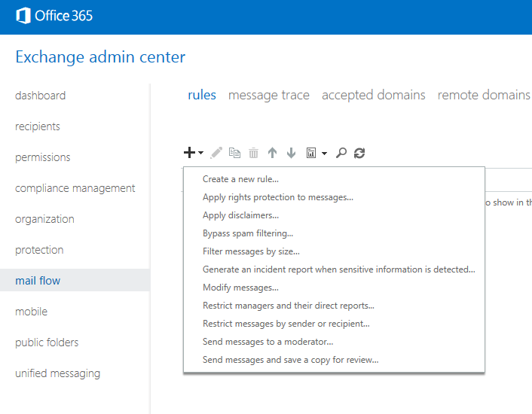This screenshot has height=414, width=532.
Task: Click the magnifier search icon
Action: (341, 153)
